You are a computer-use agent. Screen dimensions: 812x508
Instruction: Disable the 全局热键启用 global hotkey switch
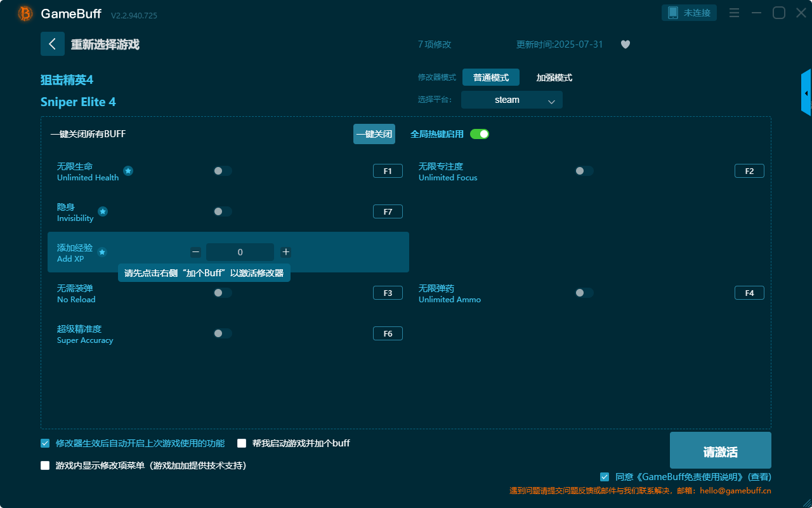[480, 134]
